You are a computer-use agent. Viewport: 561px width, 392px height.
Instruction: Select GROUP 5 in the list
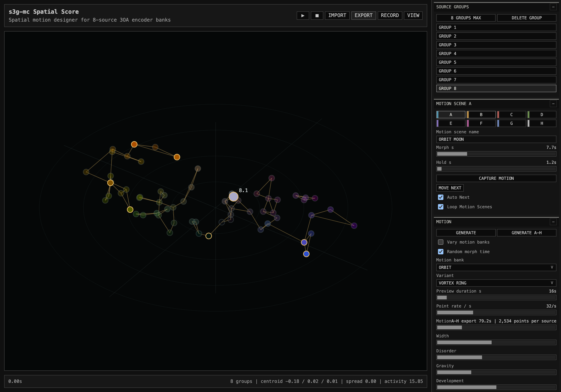(x=496, y=62)
